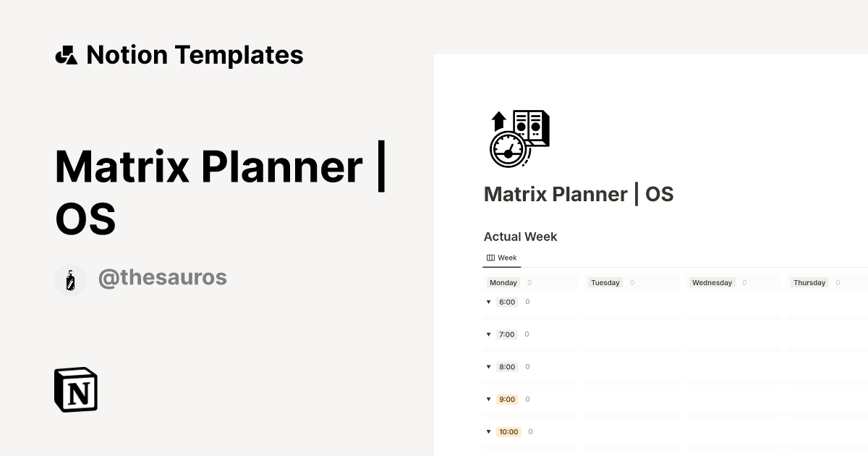868x456 pixels.
Task: Click the "Actual Week" heading
Action: point(520,237)
